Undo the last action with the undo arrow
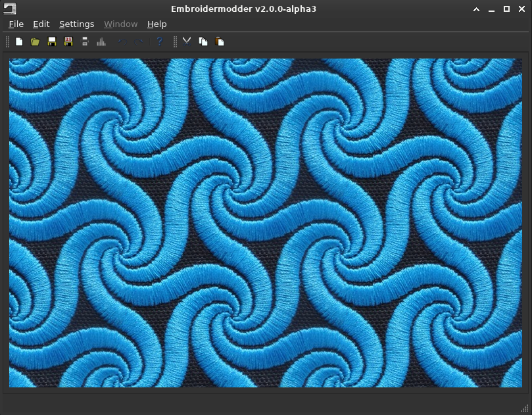The image size is (532, 415). [122, 41]
